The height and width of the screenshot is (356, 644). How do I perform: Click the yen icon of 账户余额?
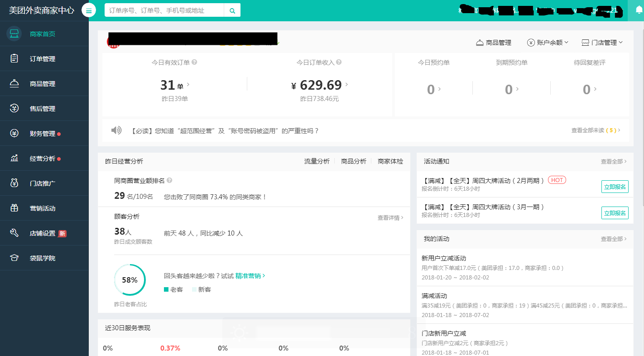(531, 43)
